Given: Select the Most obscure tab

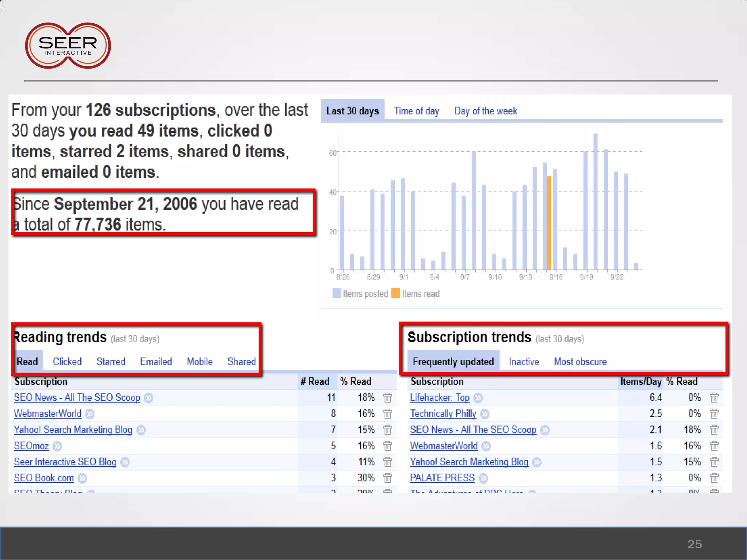Looking at the screenshot, I should click(x=580, y=361).
